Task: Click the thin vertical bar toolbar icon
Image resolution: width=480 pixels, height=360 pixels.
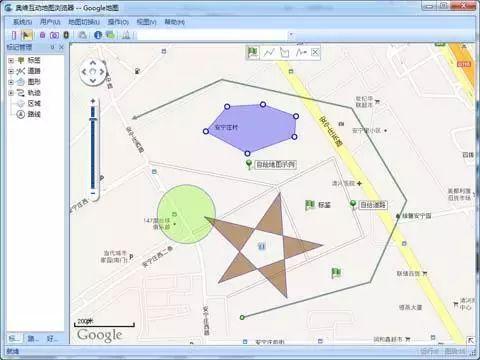Action: [14, 35]
